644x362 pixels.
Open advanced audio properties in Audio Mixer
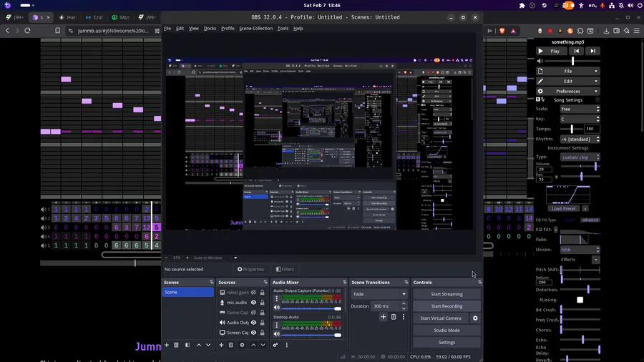(275, 345)
